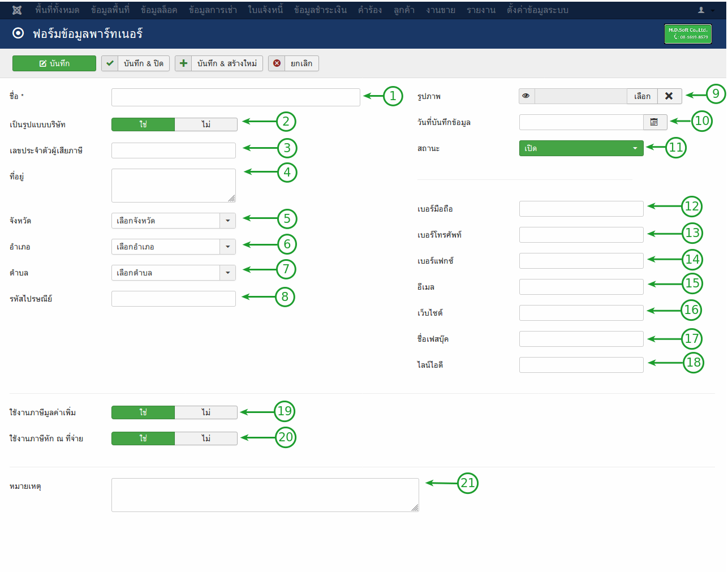Open the พื้นที่ทั้งหมด menu
Image resolution: width=728 pixels, height=572 pixels.
click(x=57, y=10)
